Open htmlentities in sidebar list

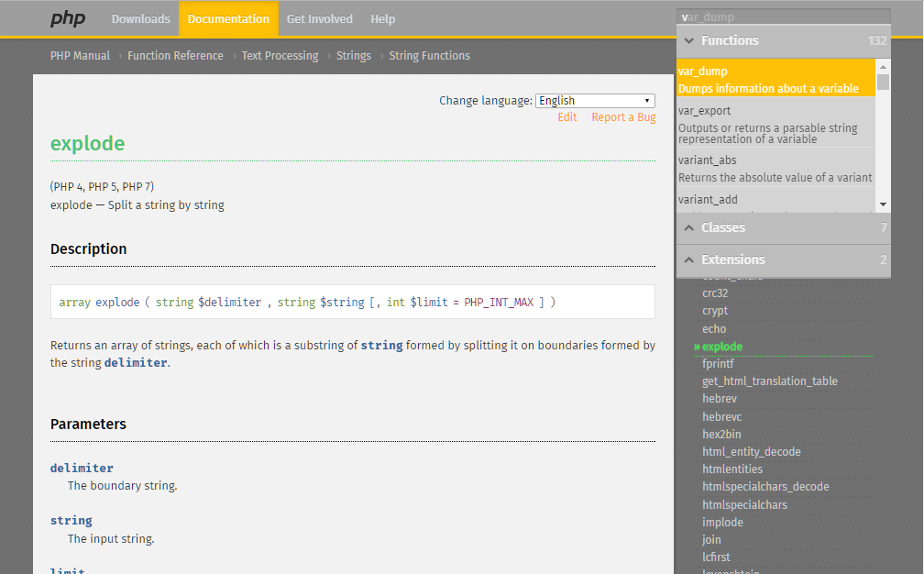[x=732, y=469]
